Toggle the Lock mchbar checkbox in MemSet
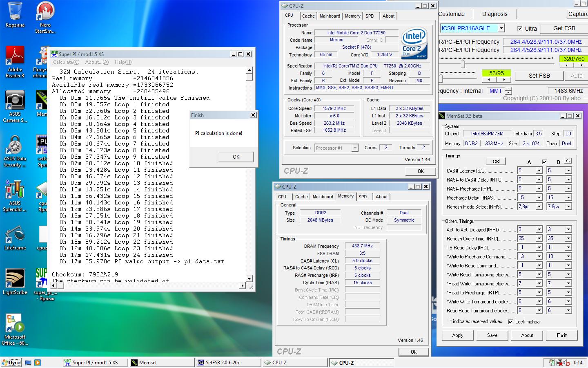 [510, 322]
